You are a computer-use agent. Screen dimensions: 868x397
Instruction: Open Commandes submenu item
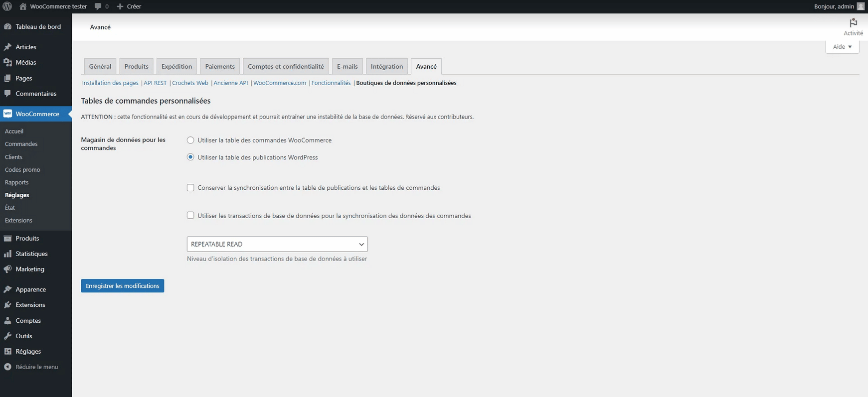(21, 144)
